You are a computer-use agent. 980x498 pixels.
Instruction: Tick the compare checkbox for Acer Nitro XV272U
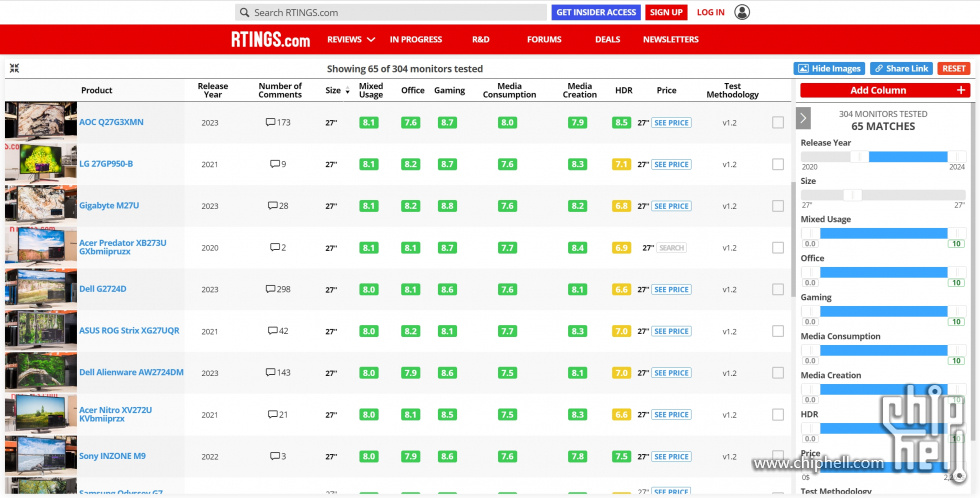tap(778, 414)
